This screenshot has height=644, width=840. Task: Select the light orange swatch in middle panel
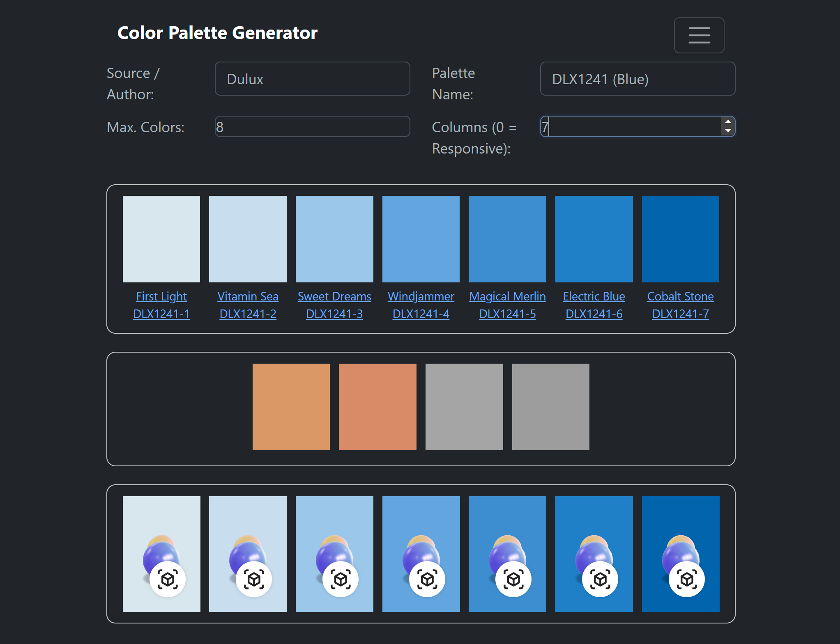pyautogui.click(x=291, y=407)
